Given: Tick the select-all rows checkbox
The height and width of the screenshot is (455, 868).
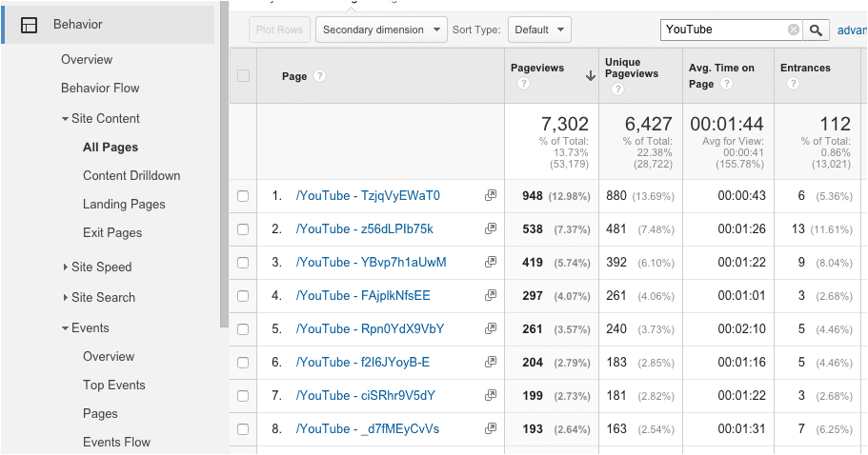Looking at the screenshot, I should (243, 76).
